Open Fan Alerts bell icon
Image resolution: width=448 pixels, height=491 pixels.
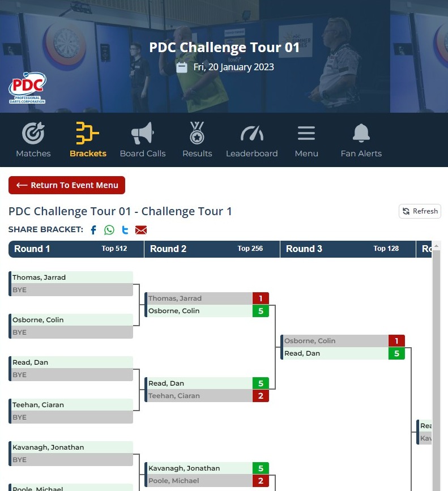coord(361,134)
